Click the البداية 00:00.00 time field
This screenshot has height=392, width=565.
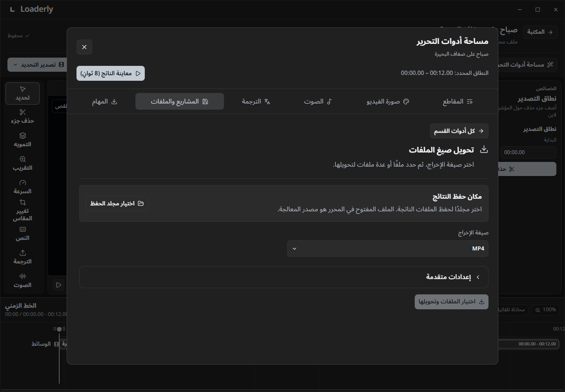point(528,152)
